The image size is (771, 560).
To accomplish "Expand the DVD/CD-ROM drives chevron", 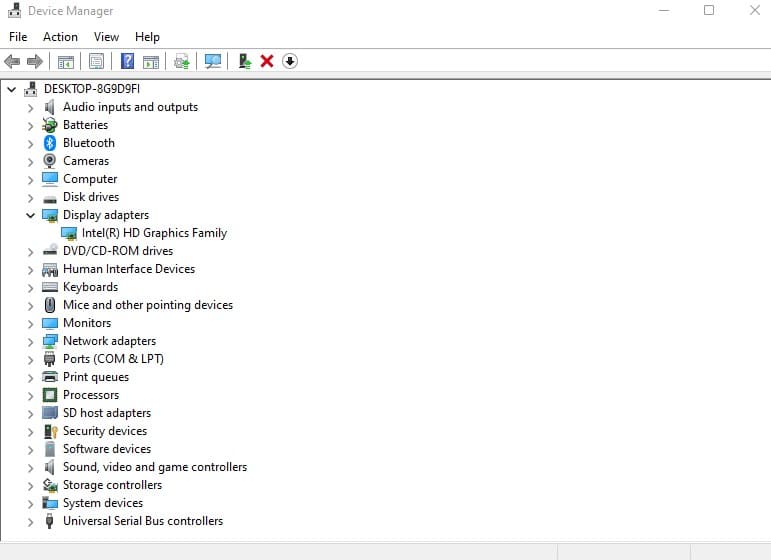I will 30,252.
